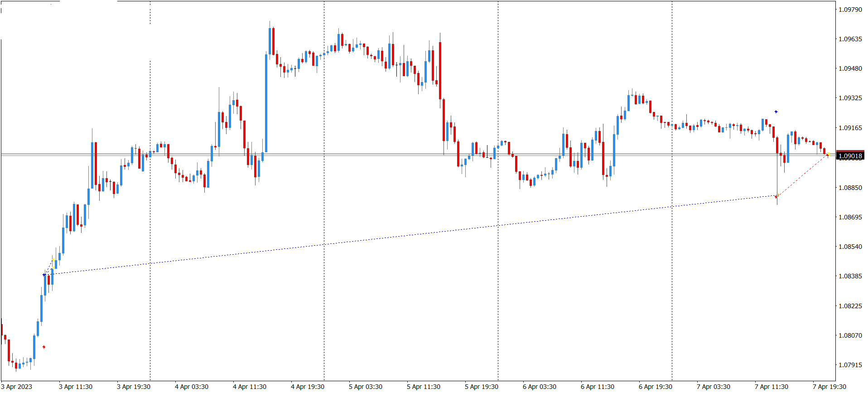Click the '6 Apr 11:30' time label
The image size is (868, 393).
pos(598,387)
